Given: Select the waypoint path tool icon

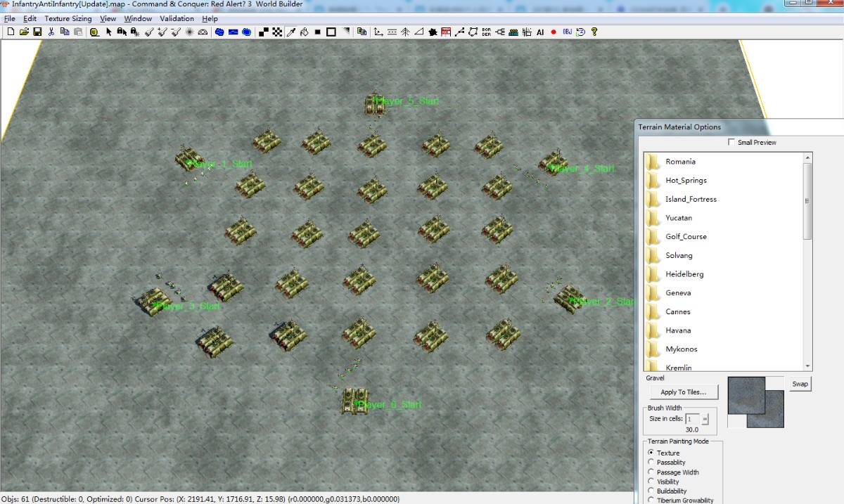Looking at the screenshot, I should pyautogui.click(x=460, y=32).
